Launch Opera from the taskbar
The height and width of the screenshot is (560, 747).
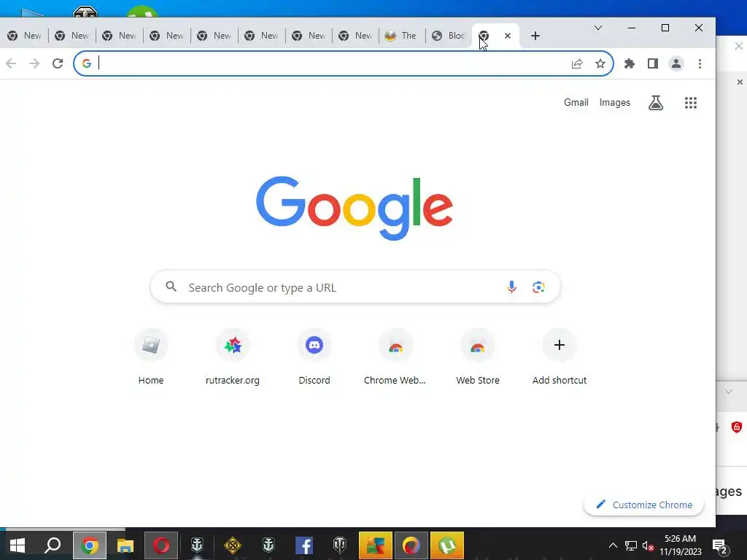point(161,545)
